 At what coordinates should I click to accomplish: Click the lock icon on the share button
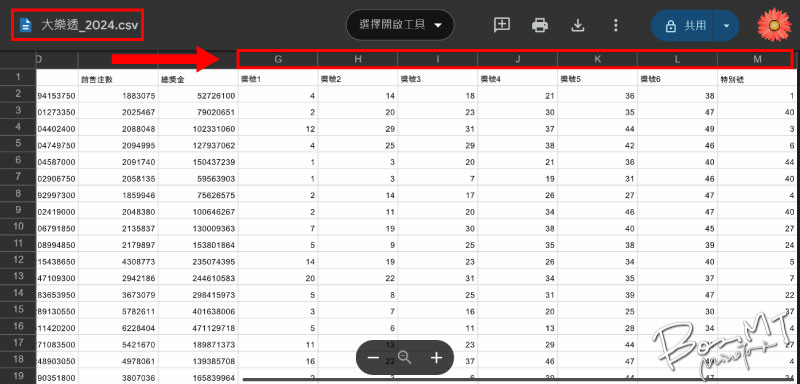click(x=671, y=25)
